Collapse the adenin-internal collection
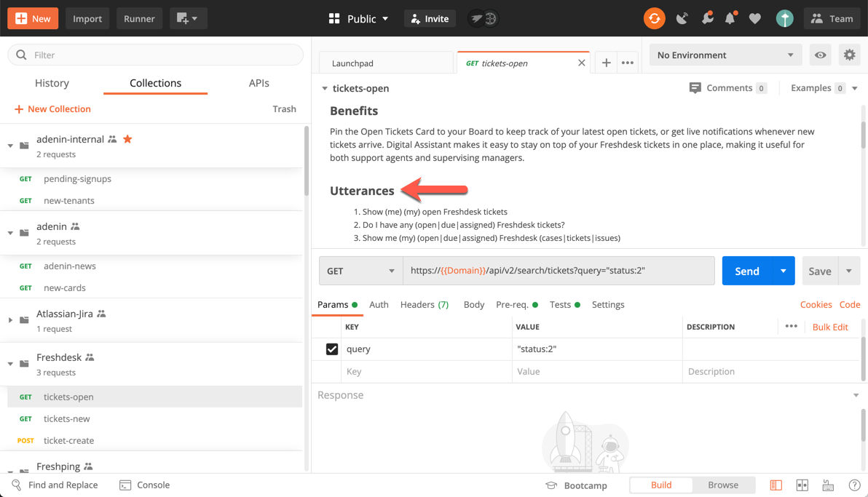This screenshot has height=497, width=868. coord(10,146)
